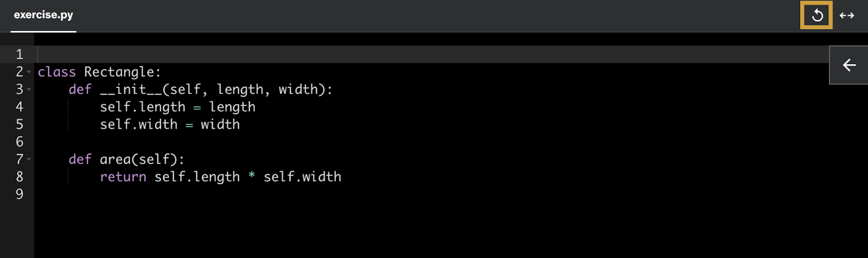Click 'self.length = length' assignment line
868x258 pixels.
(x=177, y=107)
